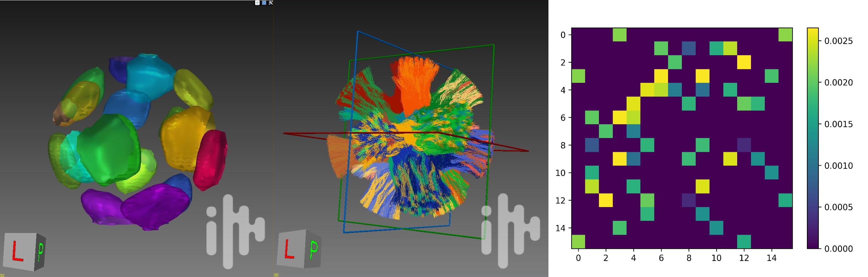Open the wrench settings icon
868x277 pixels.
pyautogui.click(x=271, y=3)
